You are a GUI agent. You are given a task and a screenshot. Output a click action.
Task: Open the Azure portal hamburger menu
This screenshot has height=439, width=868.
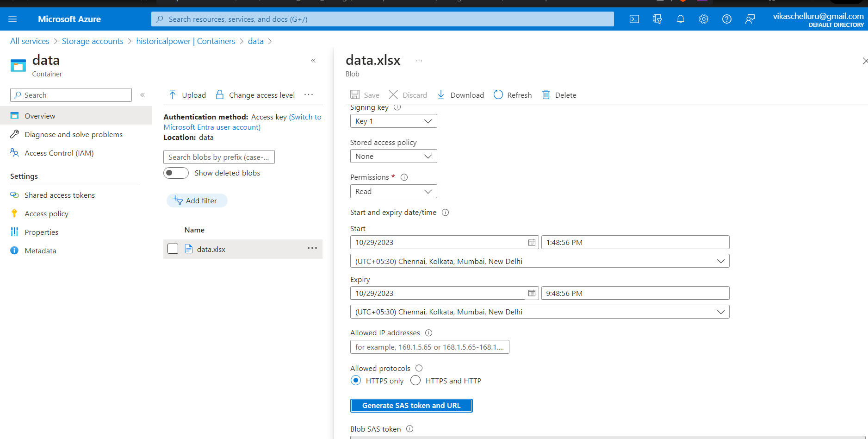(12, 19)
